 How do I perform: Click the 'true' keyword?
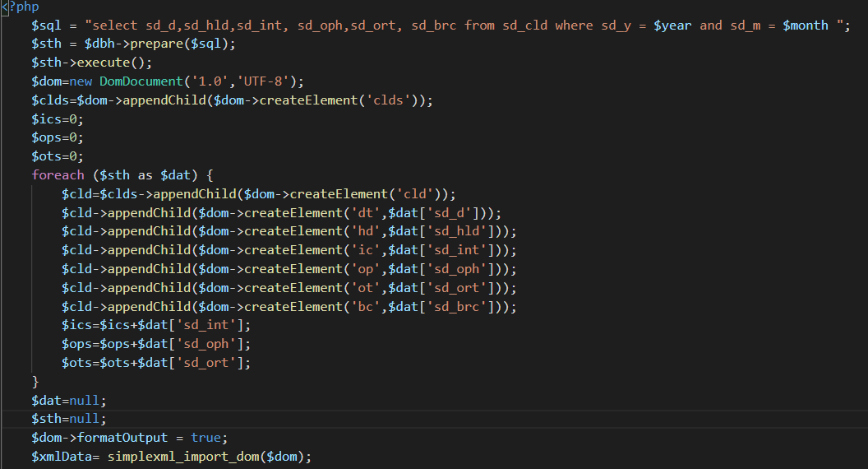[x=205, y=438]
